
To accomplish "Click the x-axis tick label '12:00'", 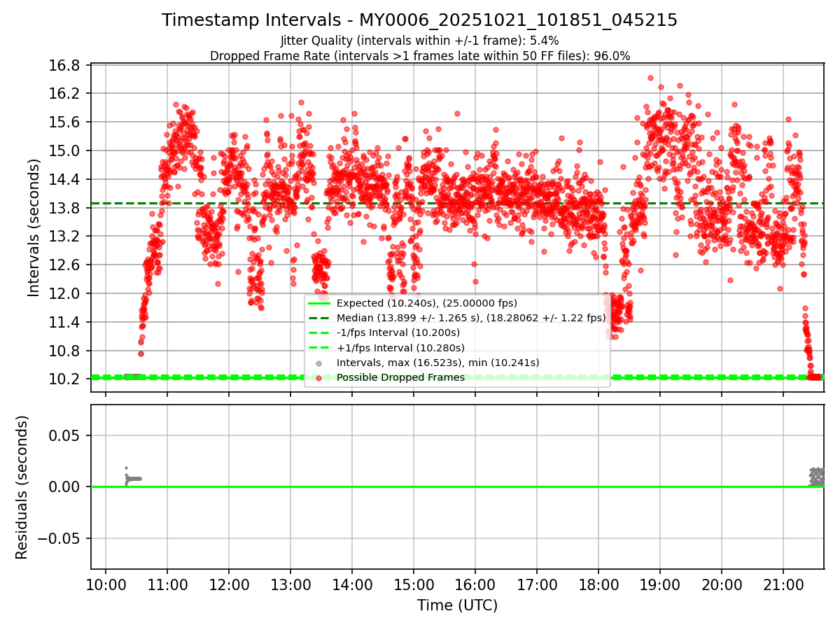I will coord(229,584).
